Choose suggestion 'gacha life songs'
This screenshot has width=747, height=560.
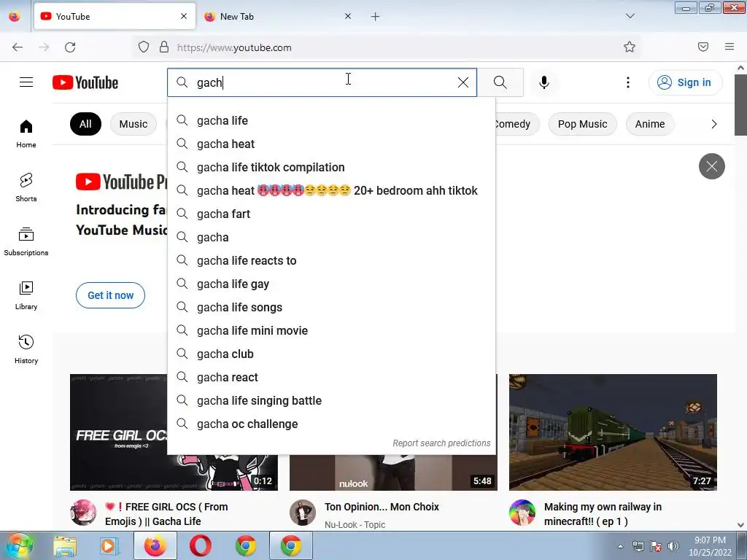[332, 307]
